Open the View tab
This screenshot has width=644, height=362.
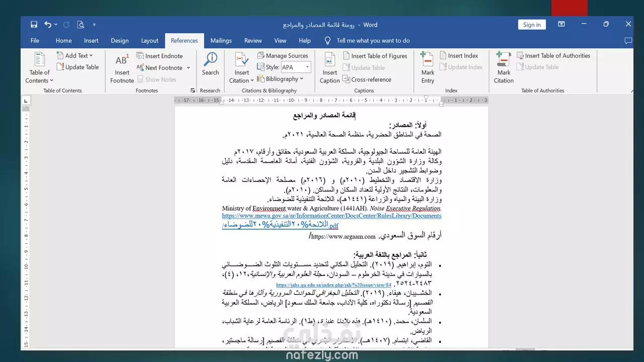pyautogui.click(x=280, y=41)
